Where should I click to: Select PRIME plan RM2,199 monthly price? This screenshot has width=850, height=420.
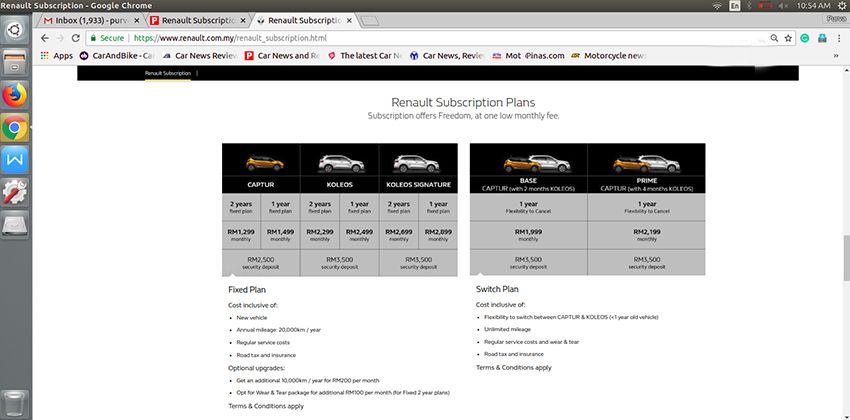(x=647, y=235)
